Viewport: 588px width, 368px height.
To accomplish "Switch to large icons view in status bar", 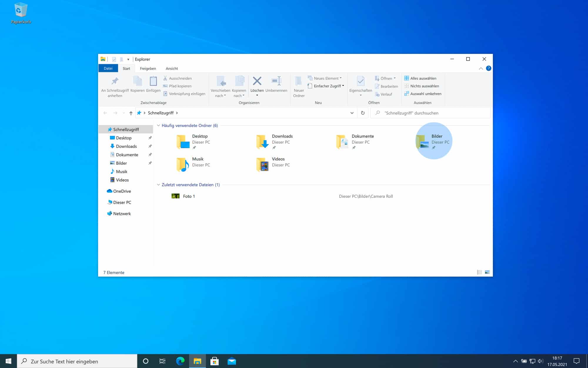I will tap(487, 272).
